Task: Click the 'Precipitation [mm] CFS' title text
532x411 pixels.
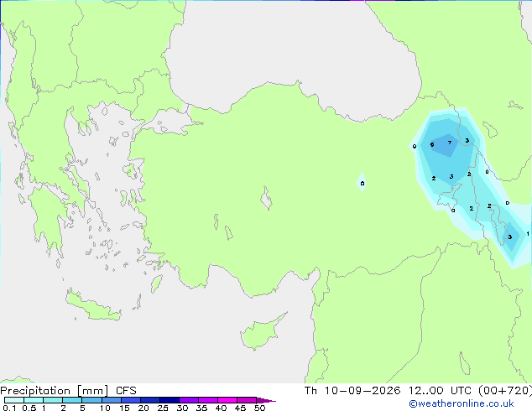Action: 68,391
